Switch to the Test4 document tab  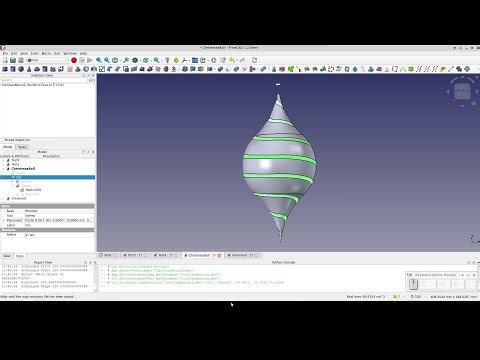tap(165, 255)
